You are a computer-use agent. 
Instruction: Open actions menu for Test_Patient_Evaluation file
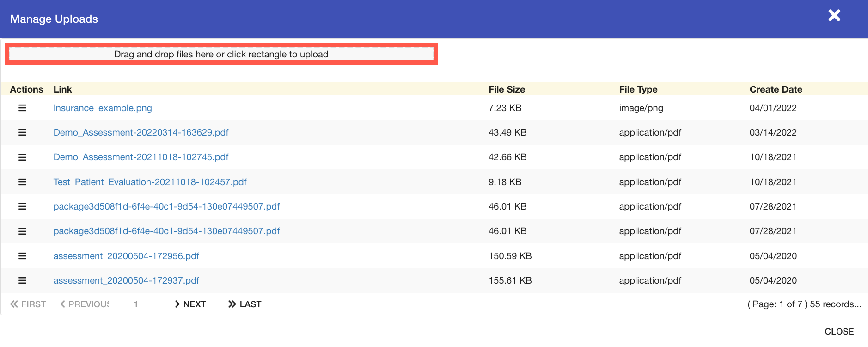point(22,182)
